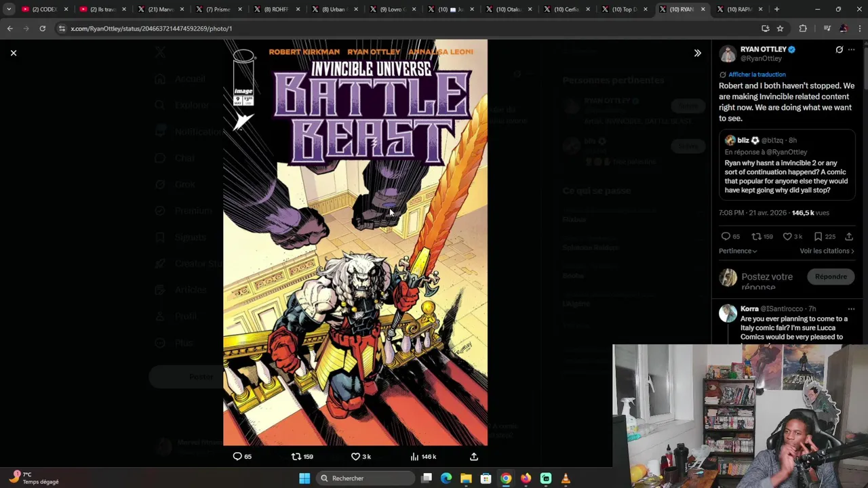Open Korra's profile avatar
Image resolution: width=868 pixels, height=488 pixels.
728,313
